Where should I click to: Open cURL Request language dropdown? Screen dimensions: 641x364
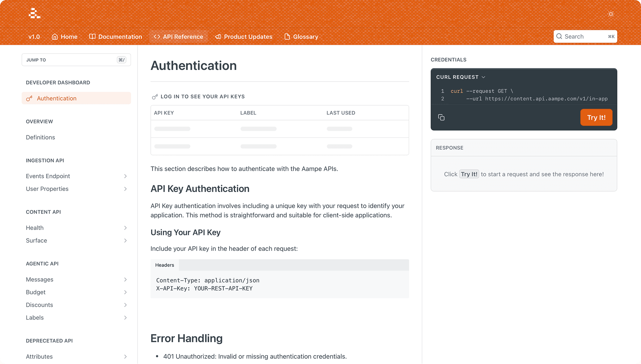461,77
